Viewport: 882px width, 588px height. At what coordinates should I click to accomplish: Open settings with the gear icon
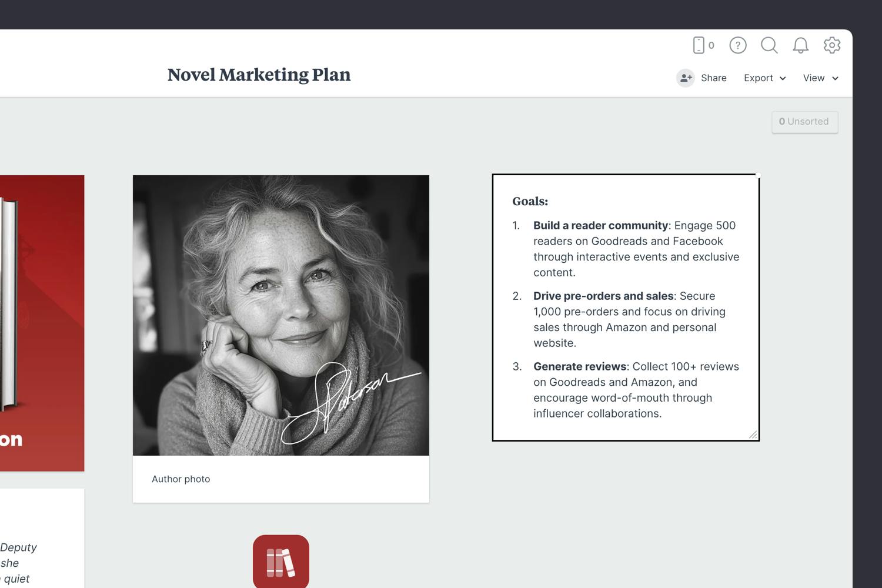[832, 45]
